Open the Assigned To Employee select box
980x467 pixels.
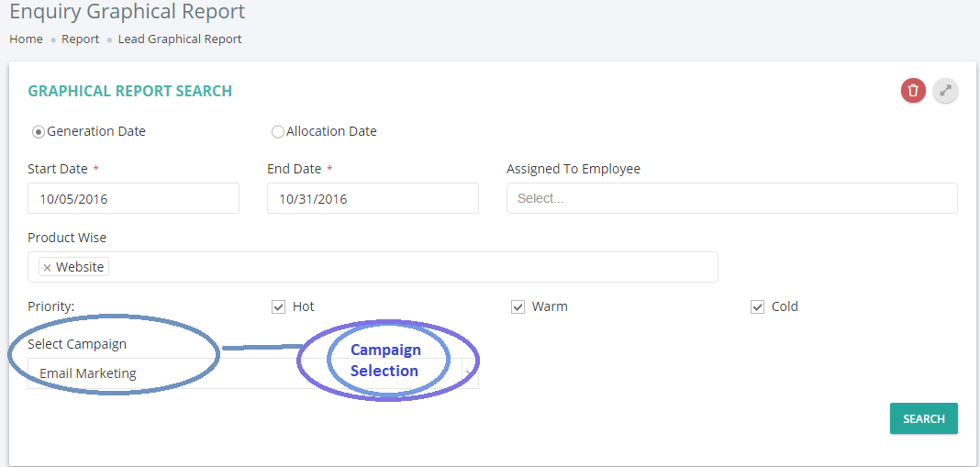pyautogui.click(x=732, y=198)
